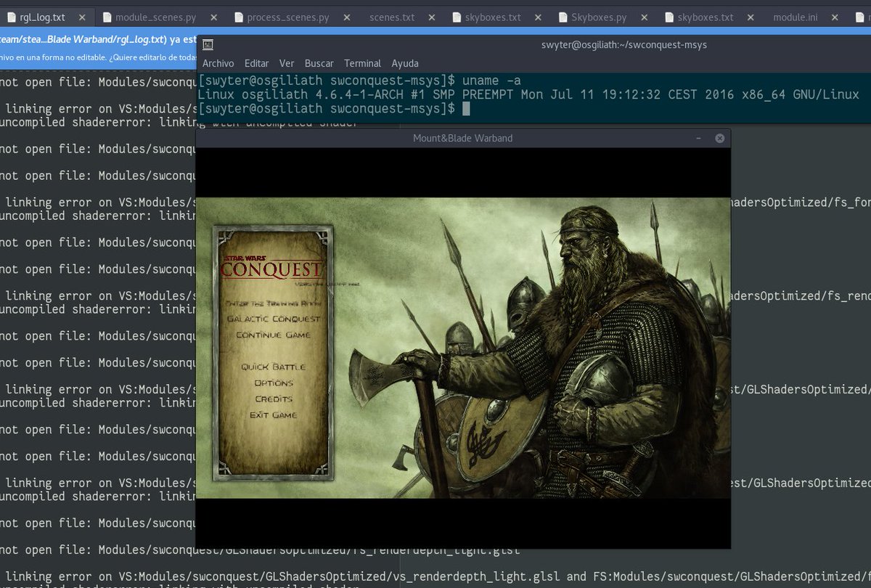871x588 pixels.
Task: Click the file icon on Skyboxes.py tab
Action: pyautogui.click(x=563, y=17)
